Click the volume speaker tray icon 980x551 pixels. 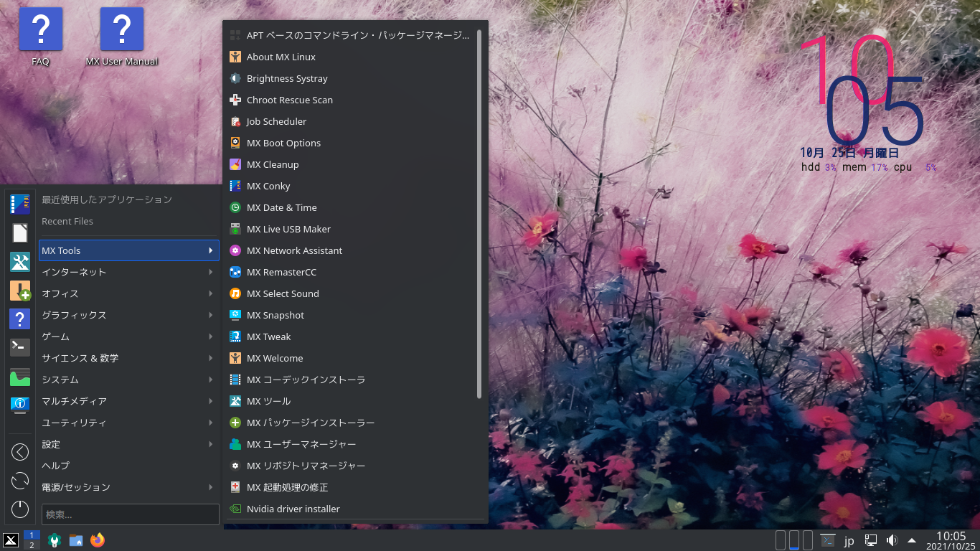pos(892,540)
